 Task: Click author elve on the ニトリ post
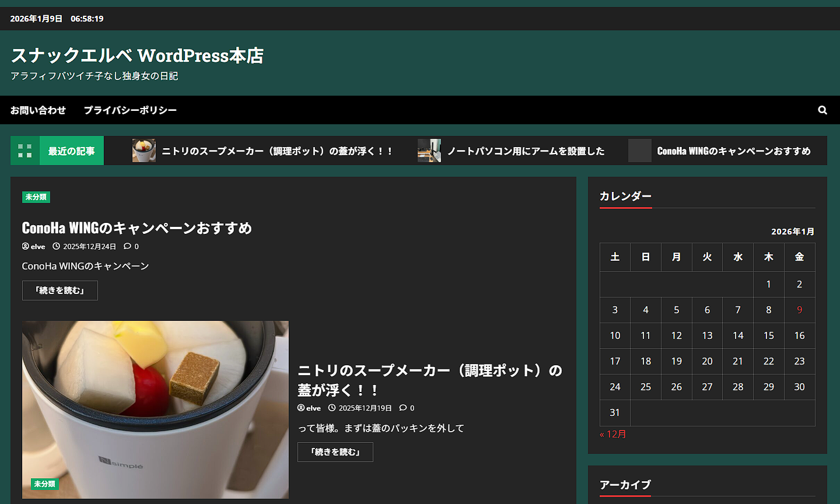pyautogui.click(x=309, y=408)
